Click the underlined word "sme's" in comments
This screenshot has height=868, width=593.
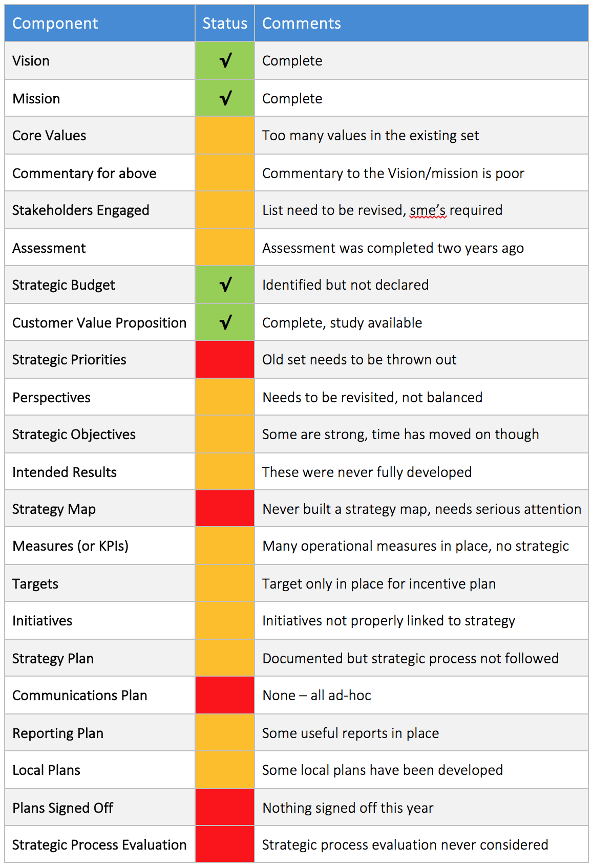428,210
